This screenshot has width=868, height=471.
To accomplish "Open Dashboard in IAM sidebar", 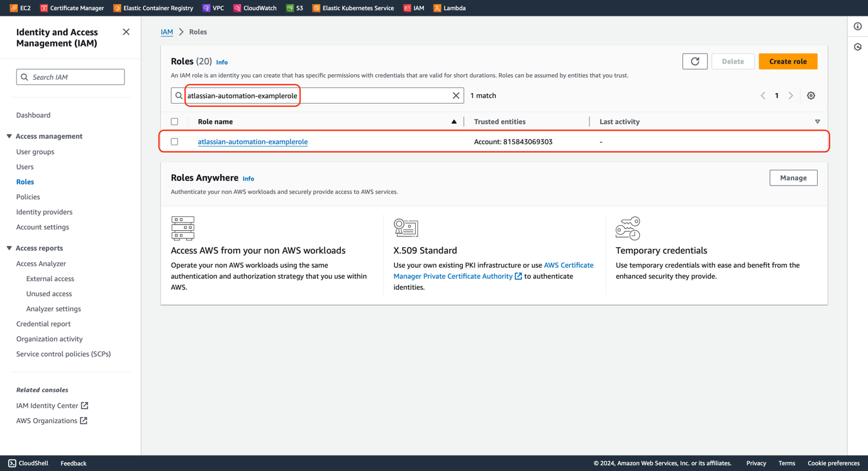I will [x=33, y=115].
